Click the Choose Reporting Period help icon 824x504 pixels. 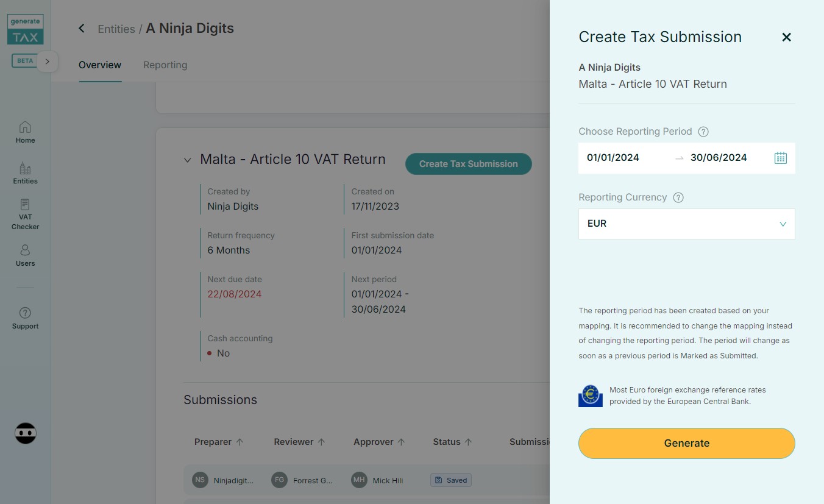click(703, 132)
